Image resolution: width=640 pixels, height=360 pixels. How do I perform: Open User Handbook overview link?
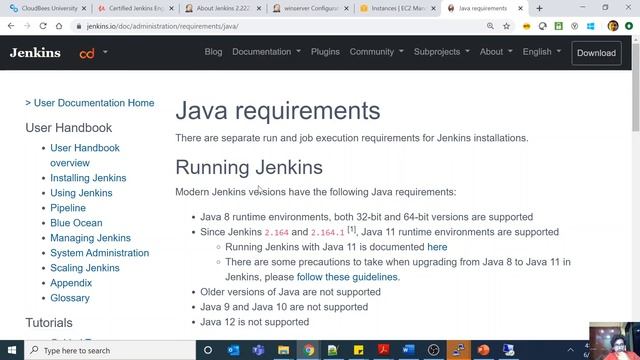pos(85,155)
